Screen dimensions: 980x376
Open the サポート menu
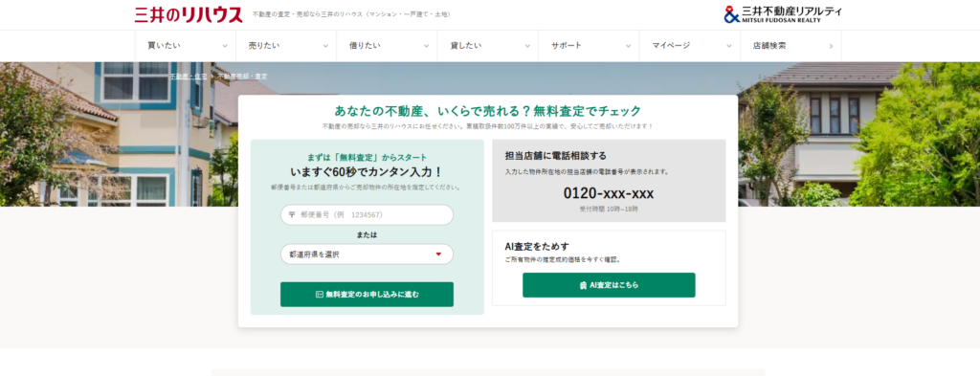pos(589,46)
